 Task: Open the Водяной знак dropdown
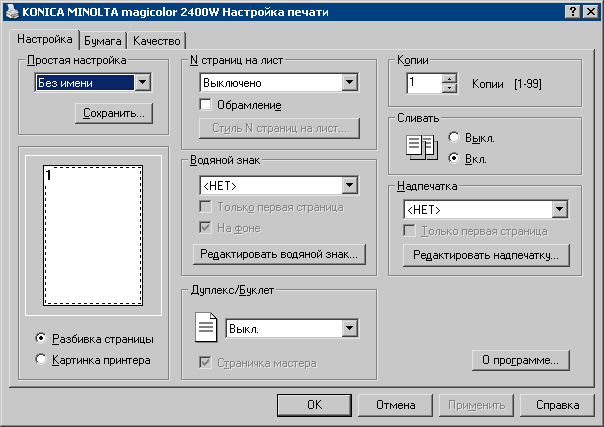349,186
